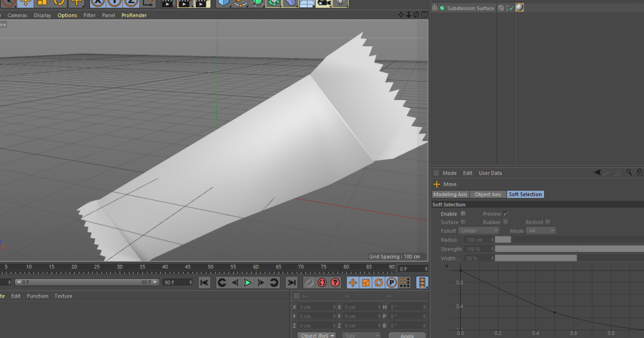This screenshot has height=338, width=644.
Task: Toggle X axis lock
Action: click(x=98, y=3)
